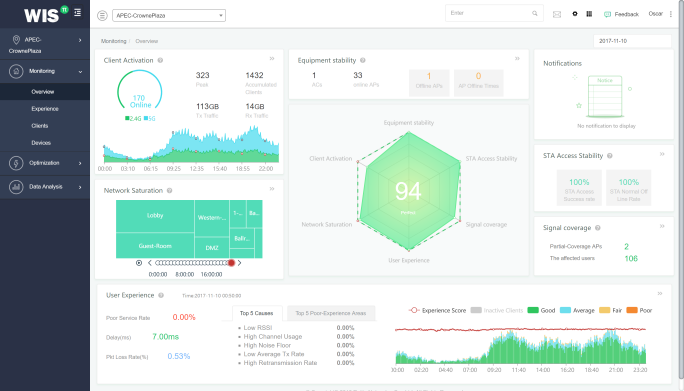Collapse the Monitoring menu section
Screen dimensions: 684x391
point(45,71)
